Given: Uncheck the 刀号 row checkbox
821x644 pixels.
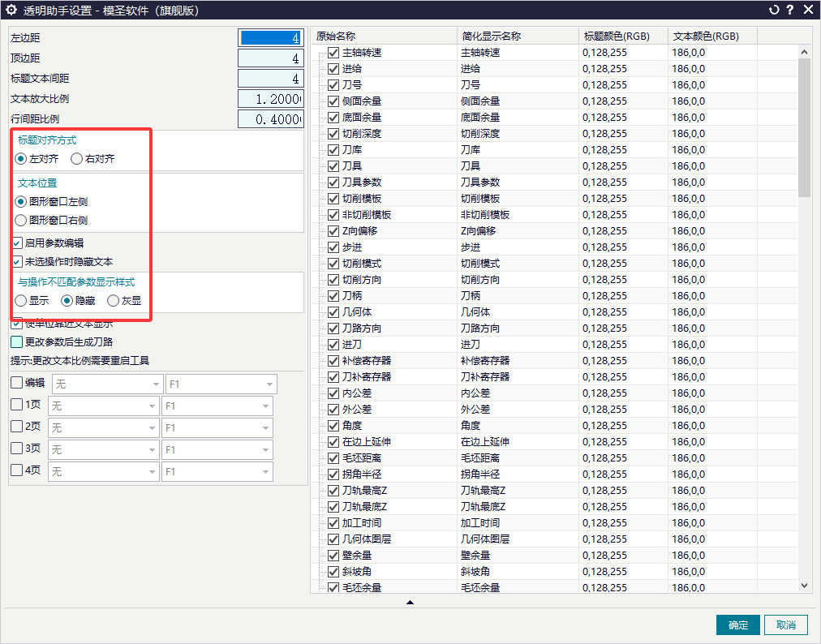Looking at the screenshot, I should (333, 85).
